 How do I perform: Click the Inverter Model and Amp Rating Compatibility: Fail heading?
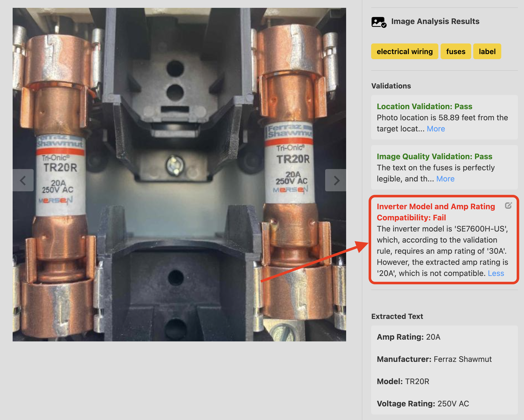tap(436, 212)
